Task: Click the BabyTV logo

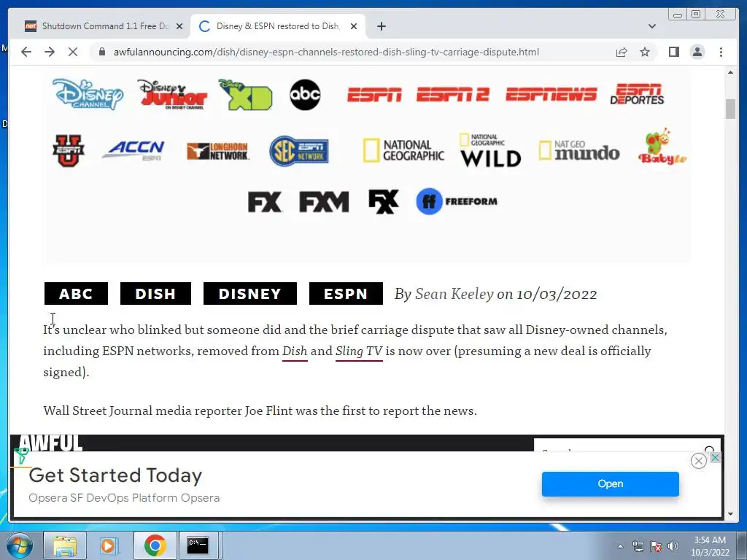Action: [x=662, y=147]
